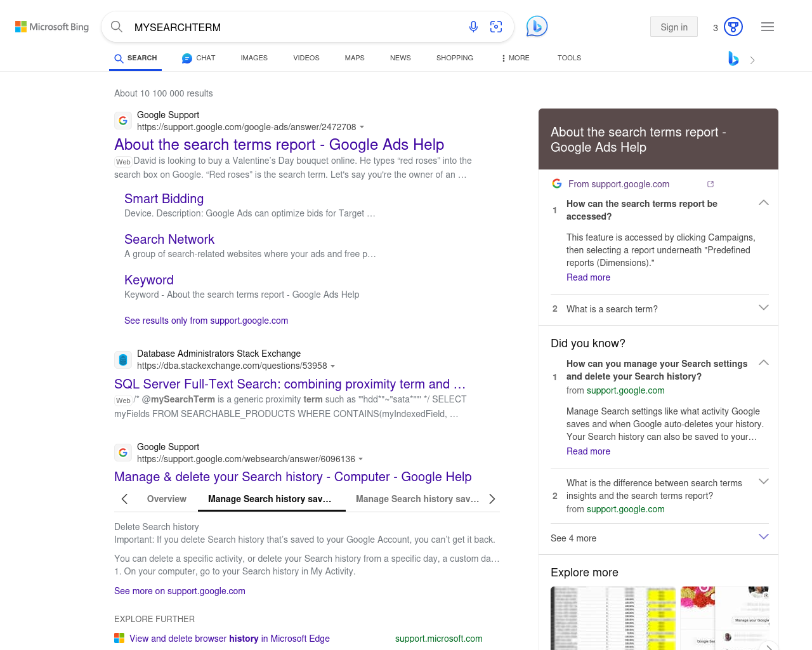Open external link icon next to support.google.com
The height and width of the screenshot is (650, 812).
[x=710, y=184]
